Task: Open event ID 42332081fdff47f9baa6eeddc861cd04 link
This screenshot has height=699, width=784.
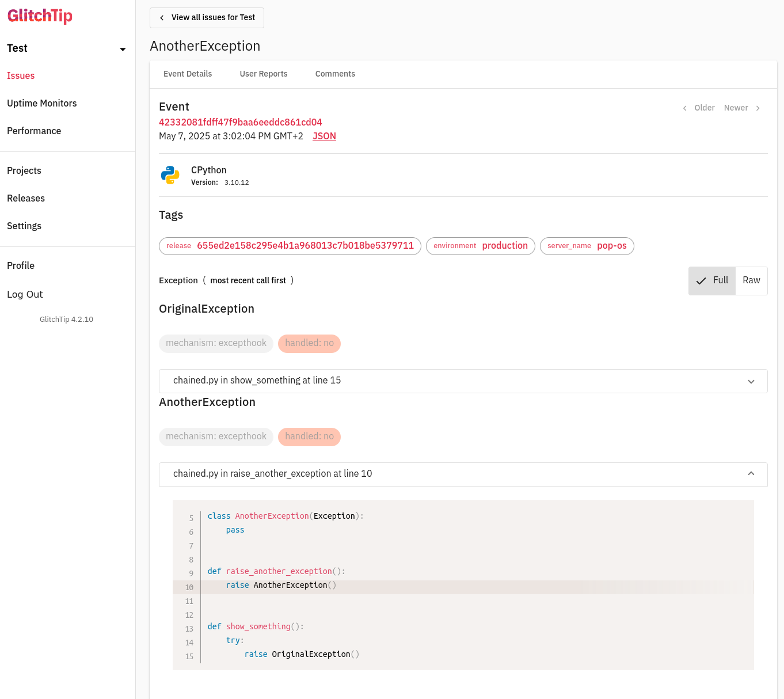Action: [241, 122]
